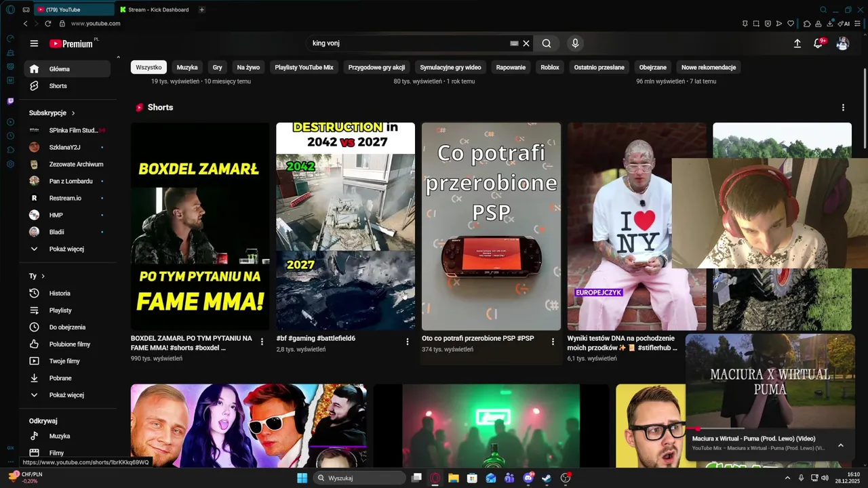This screenshot has height=488, width=868.
Task: Select the 'Wszystko' filter chip
Action: point(149,67)
